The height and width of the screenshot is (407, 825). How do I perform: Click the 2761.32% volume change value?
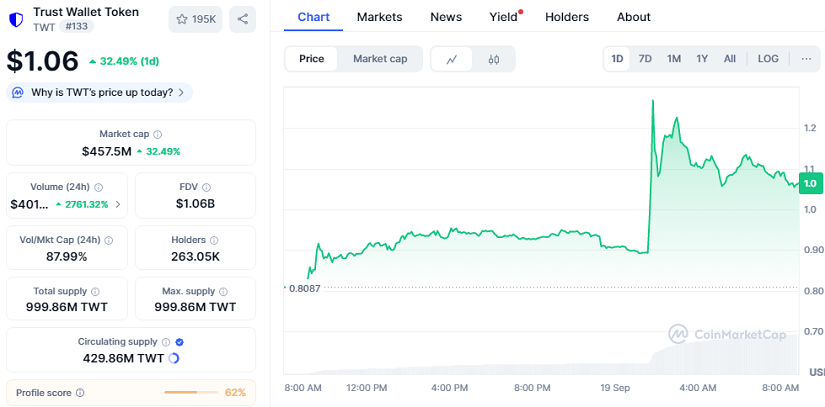[86, 205]
